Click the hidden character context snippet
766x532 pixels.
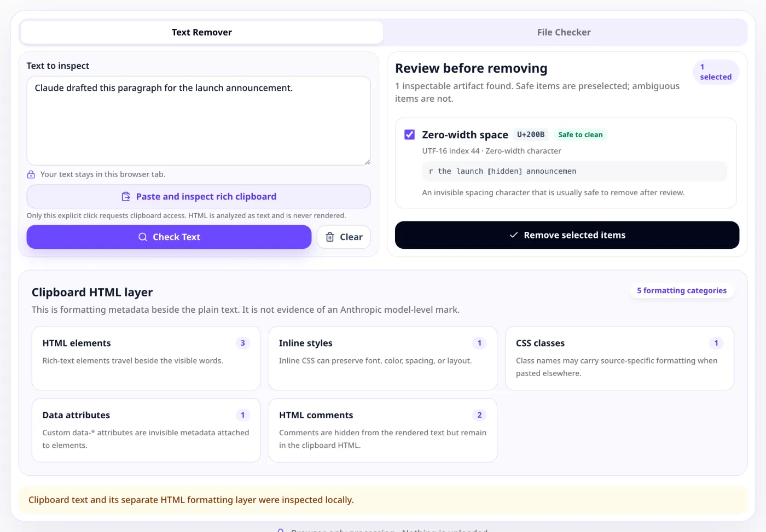[x=574, y=171]
